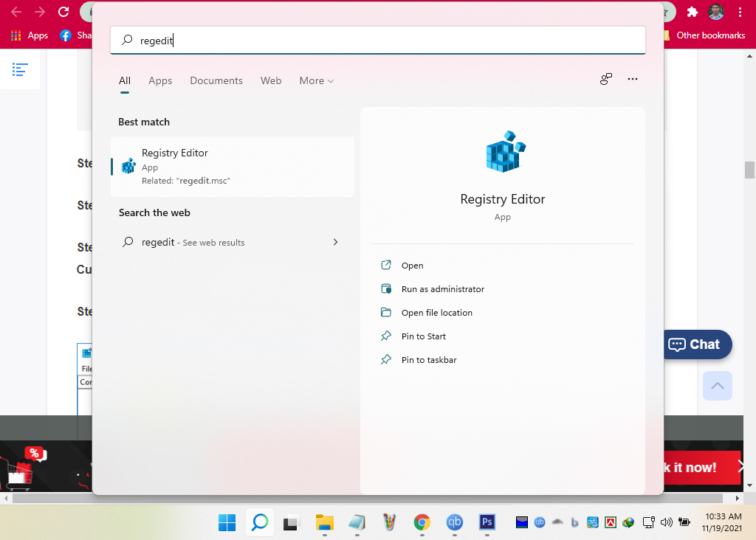Click the search box containing regedit

(378, 41)
